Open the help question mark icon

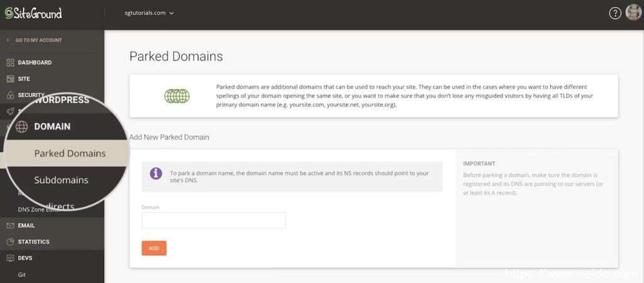(615, 13)
